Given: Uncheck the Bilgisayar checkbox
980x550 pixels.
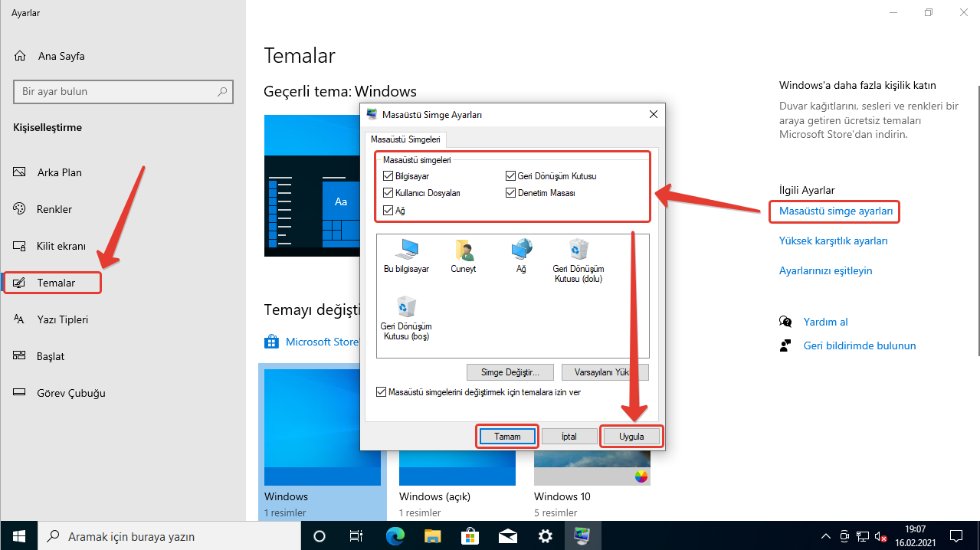Looking at the screenshot, I should pos(388,176).
